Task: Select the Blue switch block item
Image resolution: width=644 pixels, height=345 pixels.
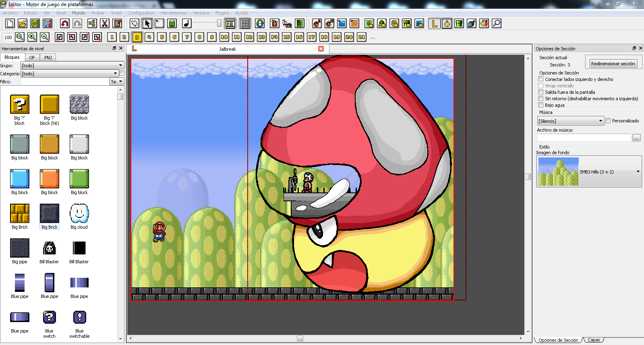Action: (49, 324)
